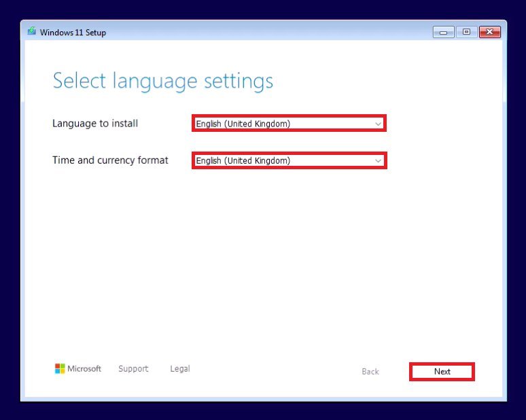Viewport: 526px width, 420px height.
Task: Go Back to the previous setup page
Action: tap(370, 371)
